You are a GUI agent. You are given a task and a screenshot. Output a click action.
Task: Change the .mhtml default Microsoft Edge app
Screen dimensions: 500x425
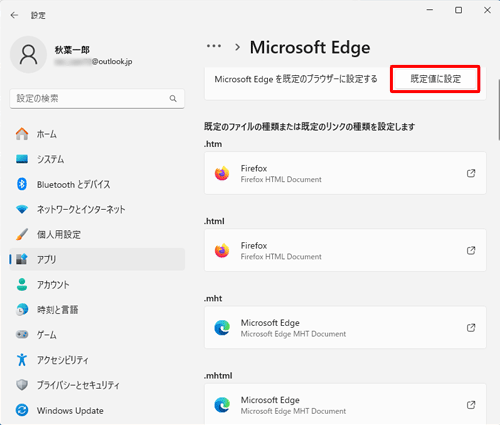point(345,404)
